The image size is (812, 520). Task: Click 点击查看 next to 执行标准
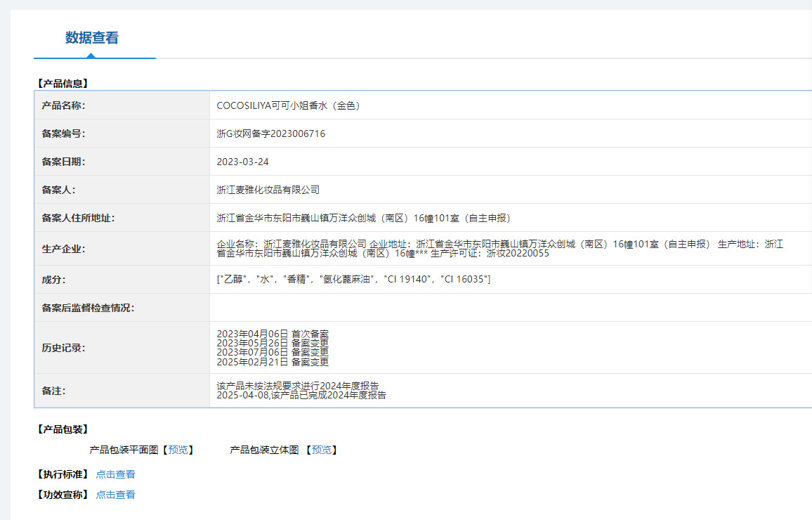115,474
